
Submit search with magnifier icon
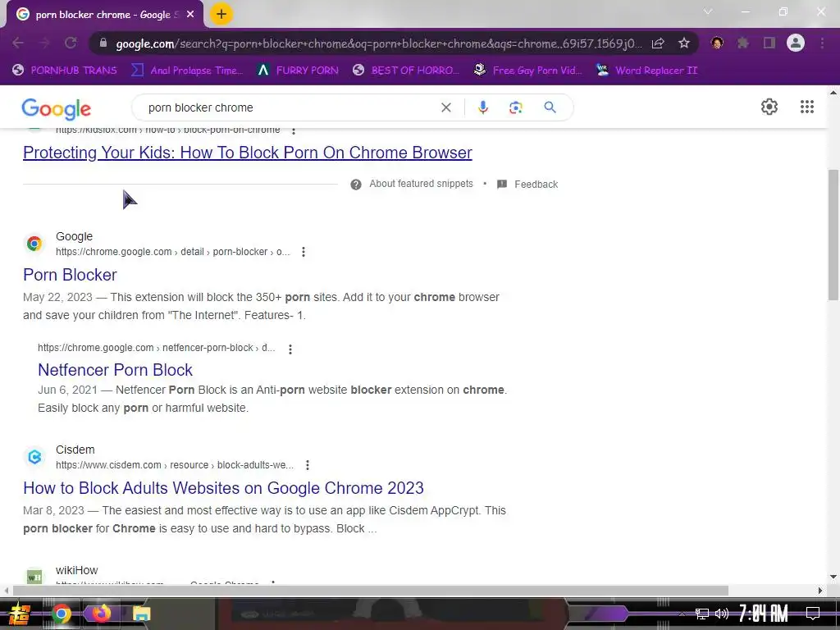click(x=550, y=107)
